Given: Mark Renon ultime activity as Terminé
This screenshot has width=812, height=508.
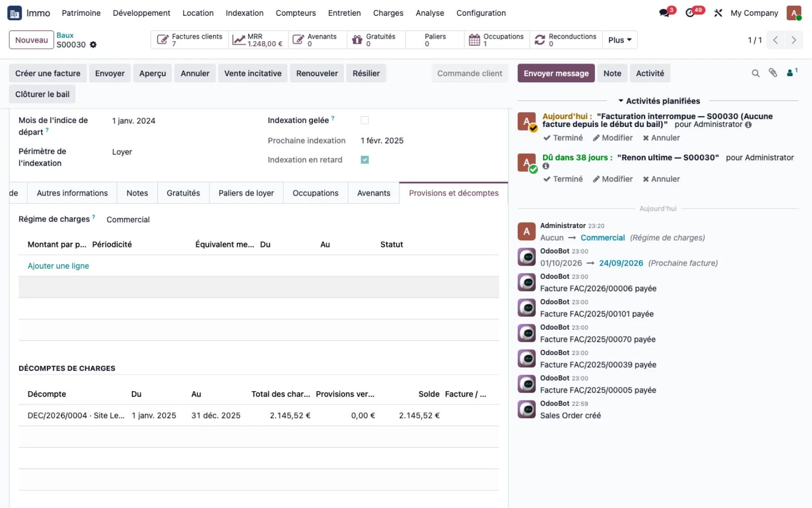Looking at the screenshot, I should 563,179.
